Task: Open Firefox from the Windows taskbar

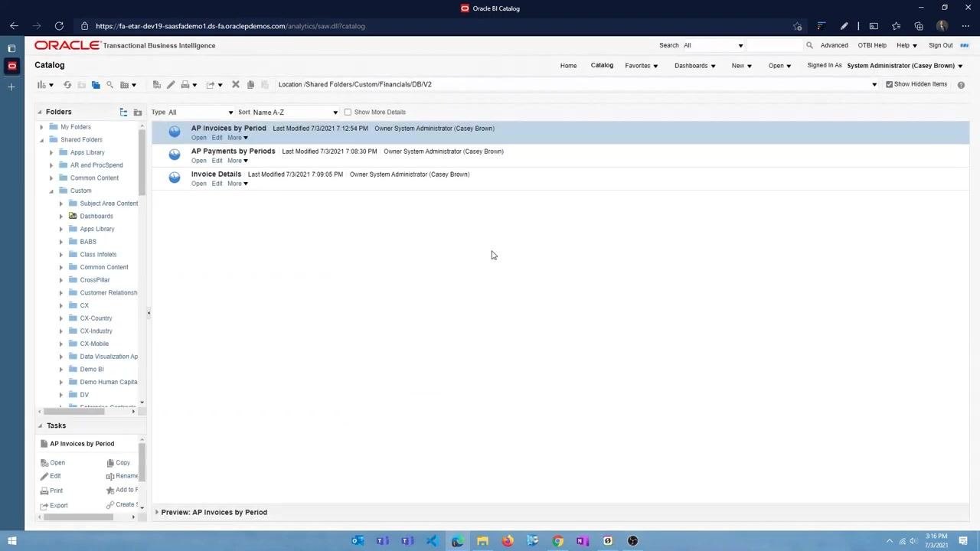Action: 508,541
